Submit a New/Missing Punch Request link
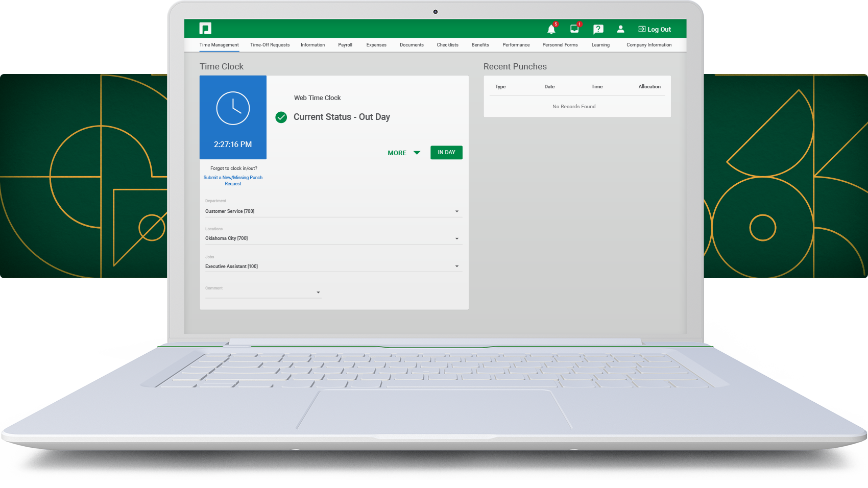868x488 pixels. coord(233,181)
